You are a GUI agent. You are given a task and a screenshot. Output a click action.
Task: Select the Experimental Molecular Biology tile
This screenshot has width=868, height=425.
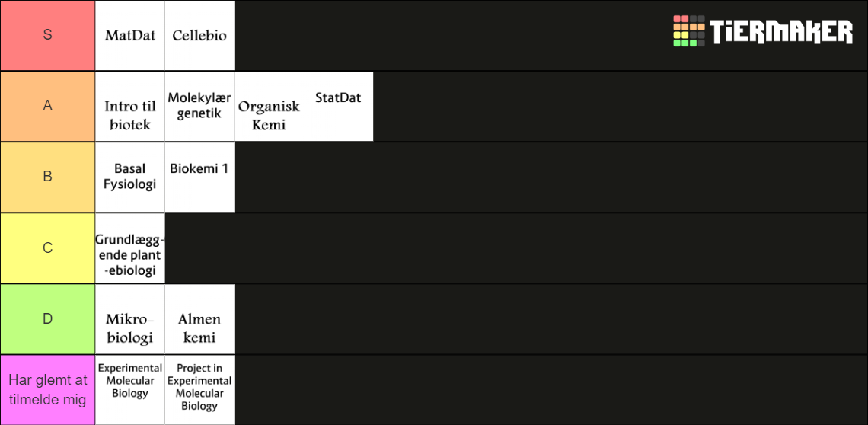coord(130,390)
